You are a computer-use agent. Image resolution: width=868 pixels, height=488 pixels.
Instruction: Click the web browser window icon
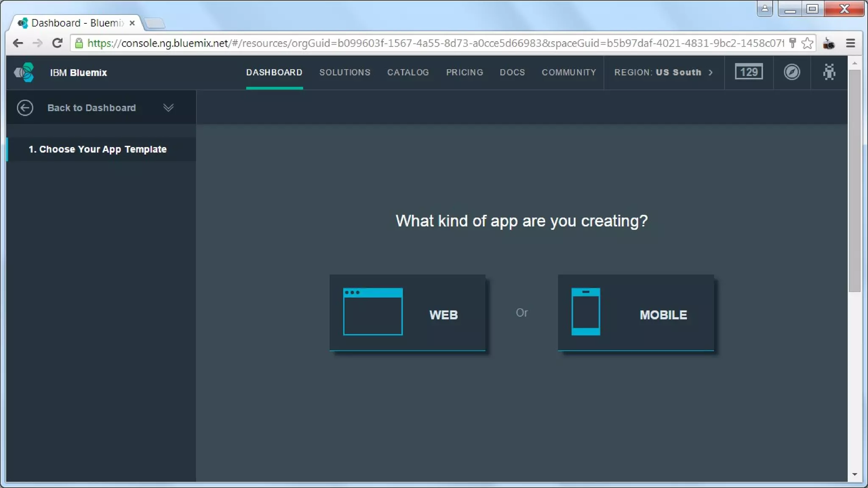point(373,312)
